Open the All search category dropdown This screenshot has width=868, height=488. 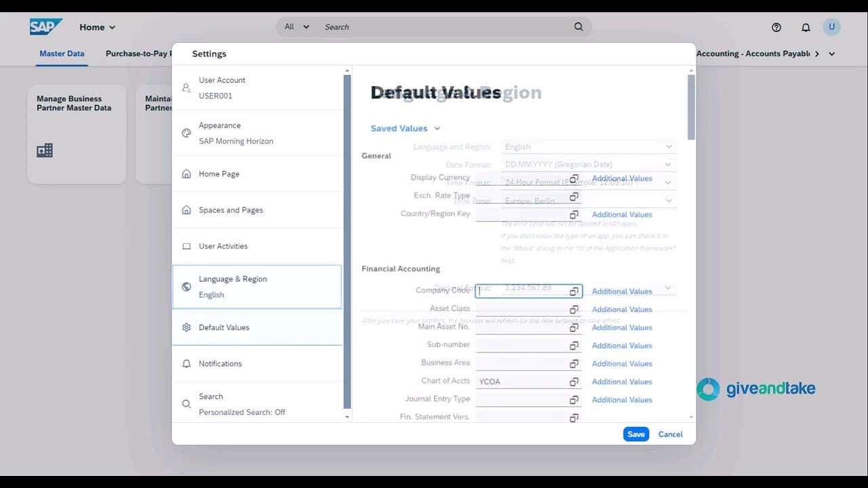click(x=297, y=26)
